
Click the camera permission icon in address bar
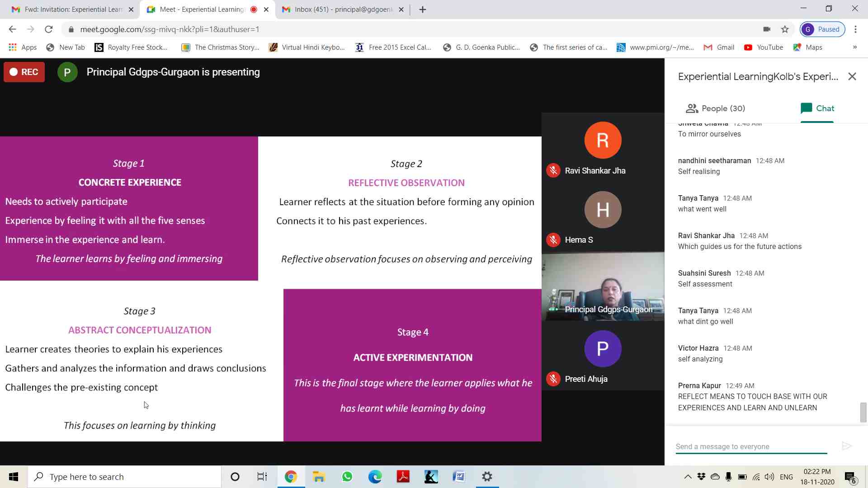[767, 29]
